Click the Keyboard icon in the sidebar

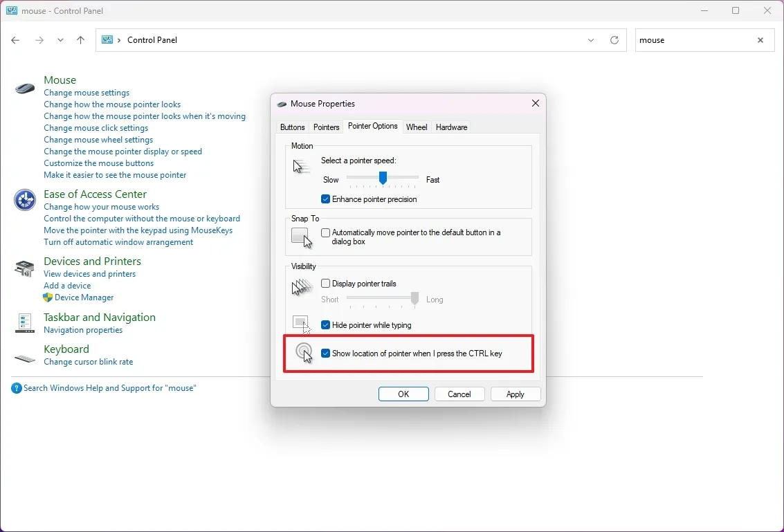pyautogui.click(x=24, y=358)
